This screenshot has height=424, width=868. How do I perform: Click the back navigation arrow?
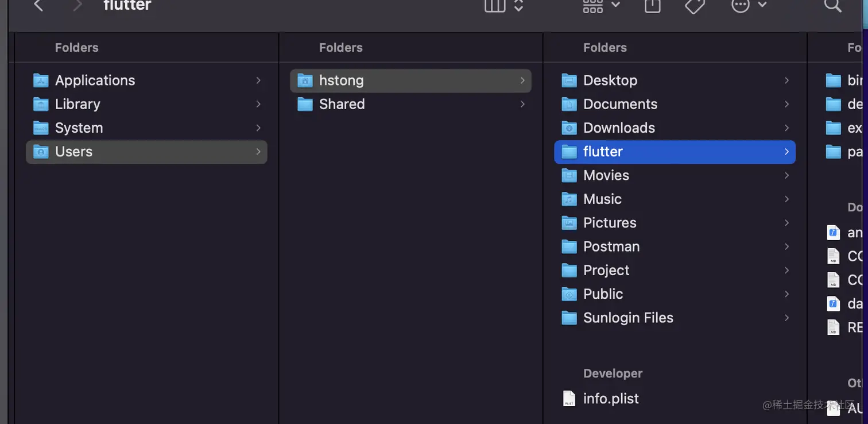38,6
